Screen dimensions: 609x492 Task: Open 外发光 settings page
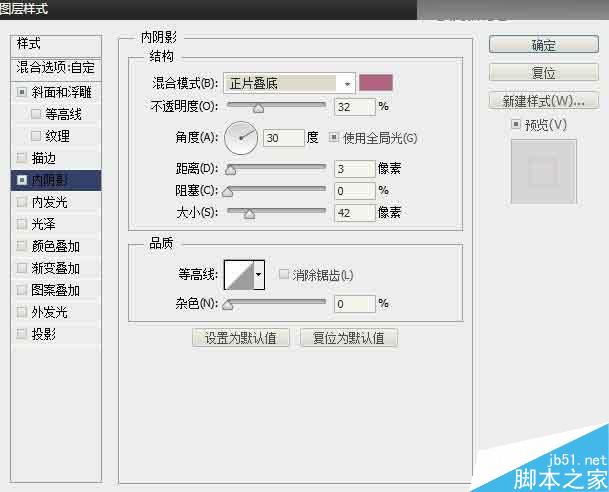49,312
